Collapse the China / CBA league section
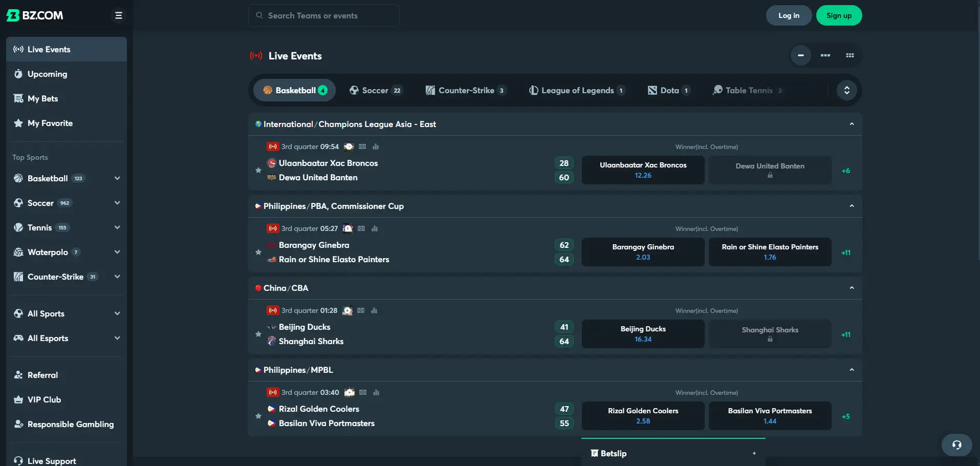Screen dimensions: 980x466 (x=852, y=288)
